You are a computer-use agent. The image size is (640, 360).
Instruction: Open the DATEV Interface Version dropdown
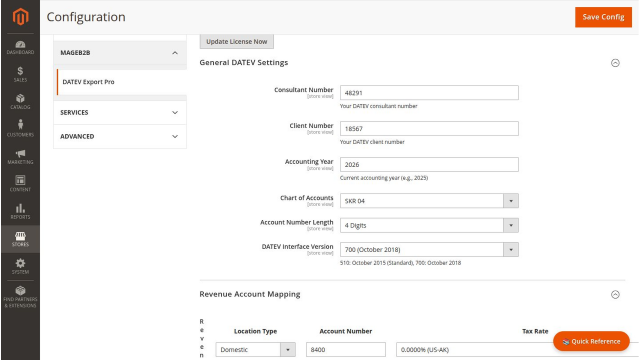429,249
